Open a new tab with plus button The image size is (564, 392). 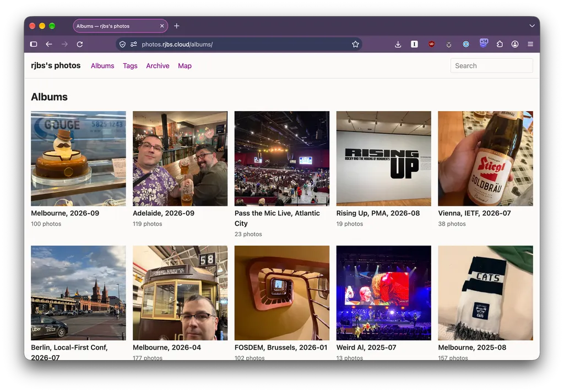[177, 26]
